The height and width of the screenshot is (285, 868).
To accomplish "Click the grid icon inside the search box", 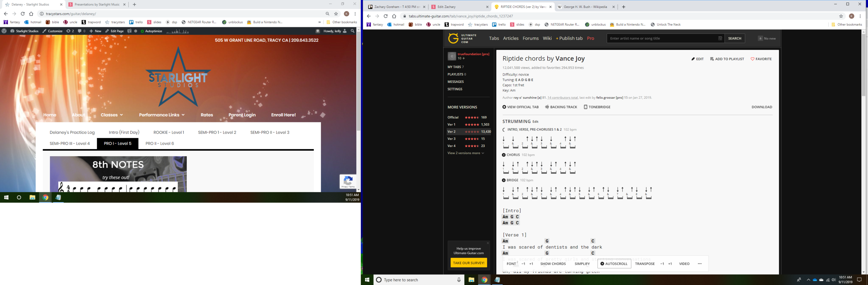I will (x=720, y=38).
